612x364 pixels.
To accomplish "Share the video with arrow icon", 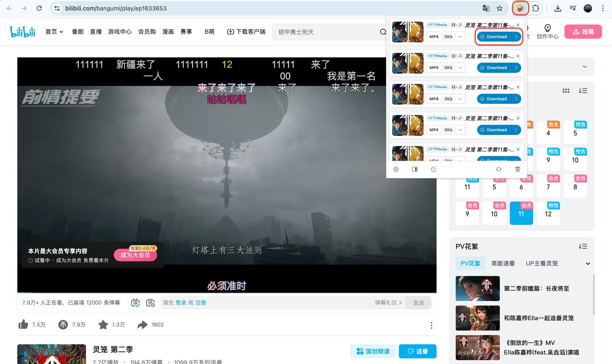I will [x=143, y=325].
